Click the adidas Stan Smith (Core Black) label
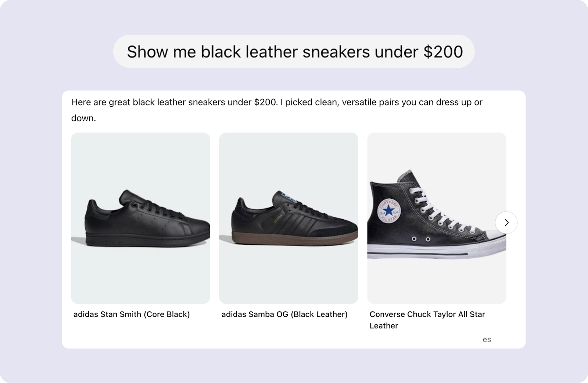The image size is (588, 383). tap(131, 314)
